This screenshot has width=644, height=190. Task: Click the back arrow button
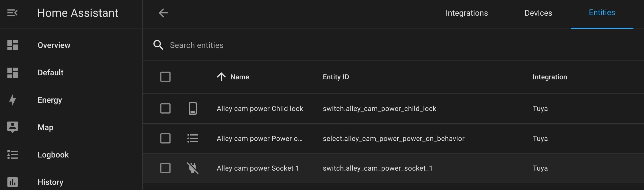(x=163, y=13)
